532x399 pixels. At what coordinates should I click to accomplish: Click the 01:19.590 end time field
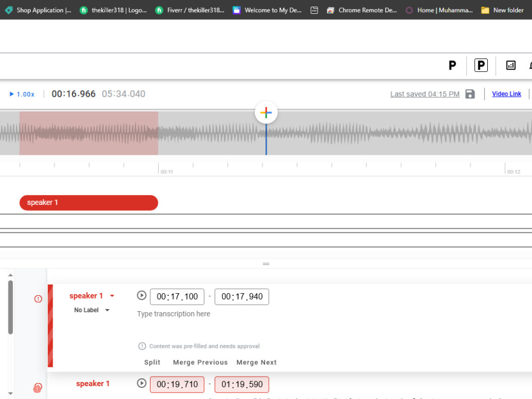pos(242,385)
